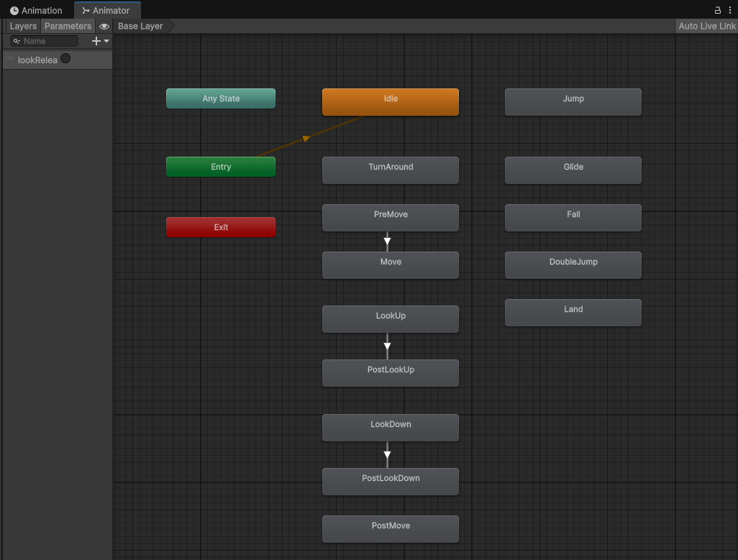Click the clock icon on Animation tab
This screenshot has width=738, height=560.
tap(14, 10)
